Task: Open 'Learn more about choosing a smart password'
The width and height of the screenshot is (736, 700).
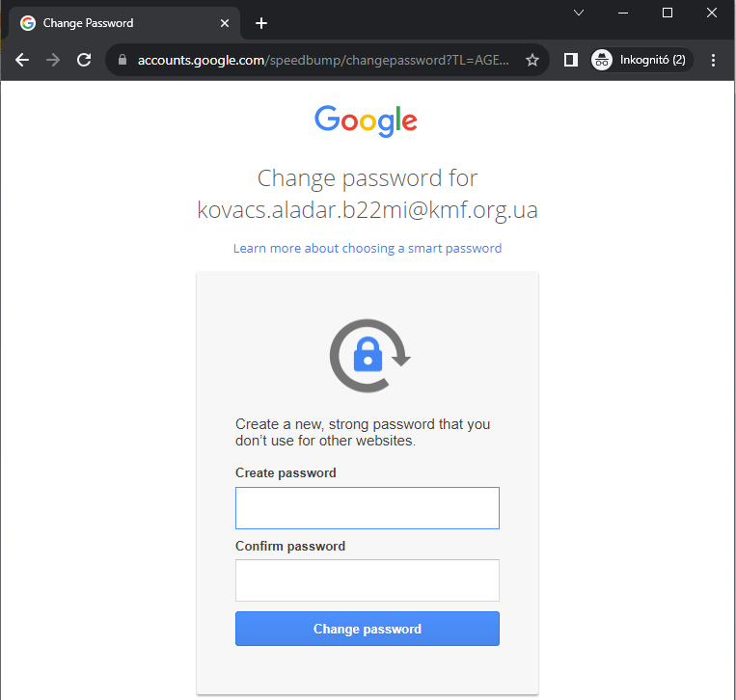Action: 368,248
